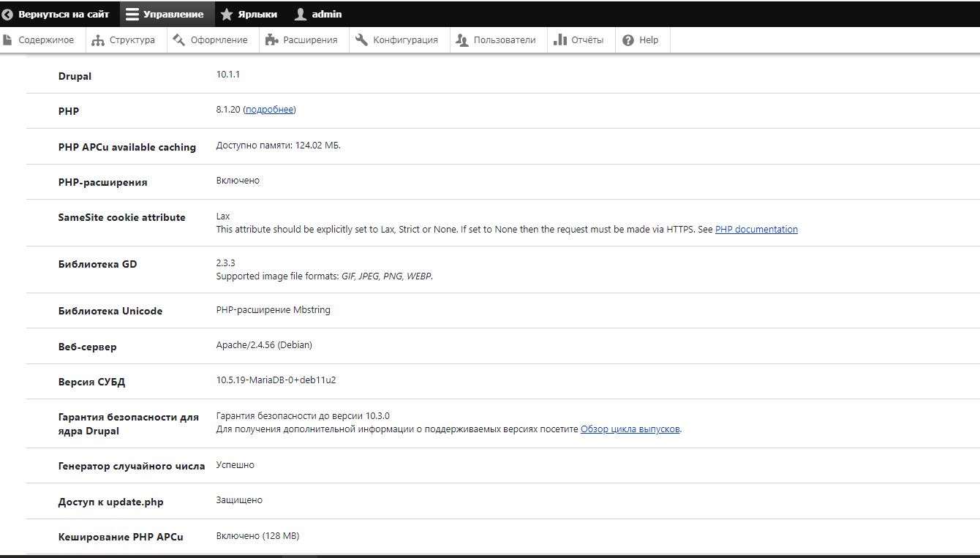This screenshot has height=558, width=980.
Task: Click the Drupal version 10.1.1 value
Action: point(228,75)
